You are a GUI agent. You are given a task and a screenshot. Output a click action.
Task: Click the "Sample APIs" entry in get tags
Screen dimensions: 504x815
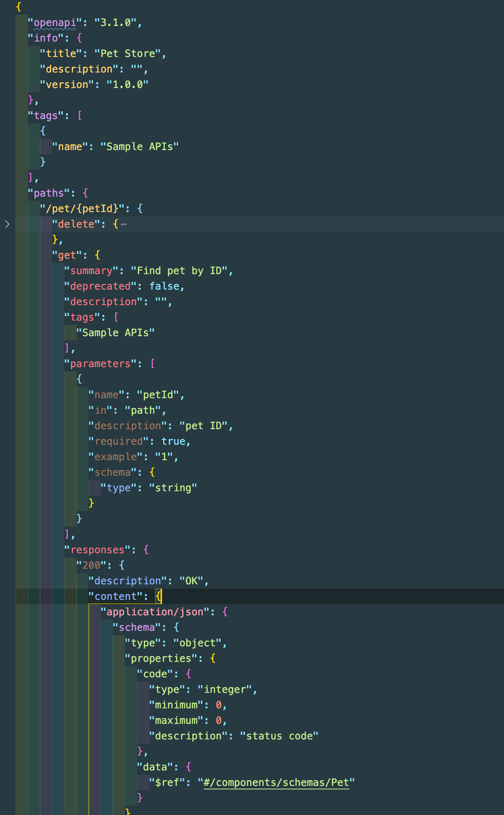(116, 333)
